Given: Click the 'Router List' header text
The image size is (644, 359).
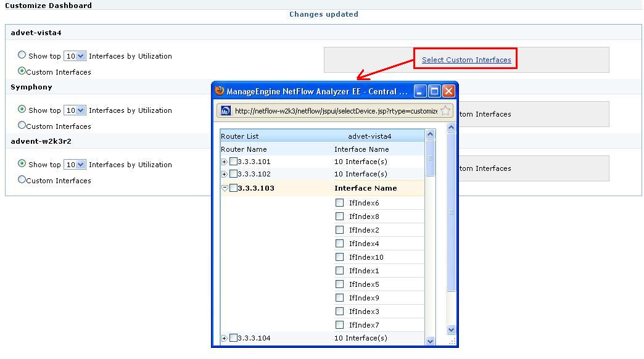Looking at the screenshot, I should 240,136.
